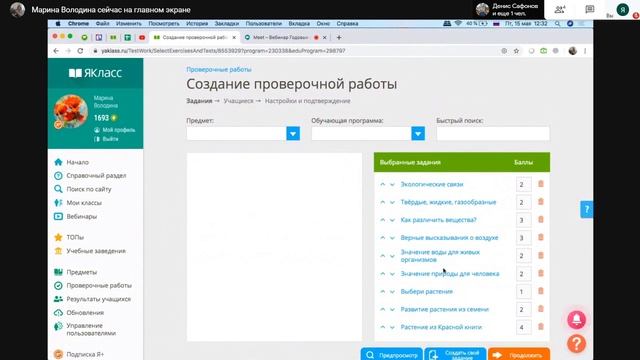The width and height of the screenshot is (640, 360).
Task: Remove Развитие растения из семени task
Action: [x=541, y=309]
